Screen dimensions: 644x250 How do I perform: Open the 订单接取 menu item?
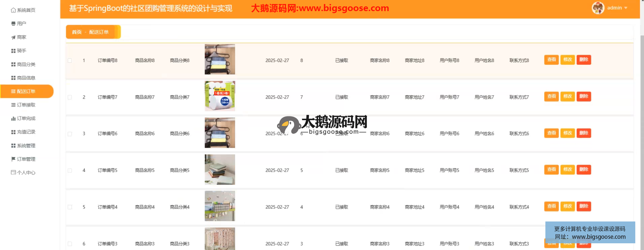point(26,105)
